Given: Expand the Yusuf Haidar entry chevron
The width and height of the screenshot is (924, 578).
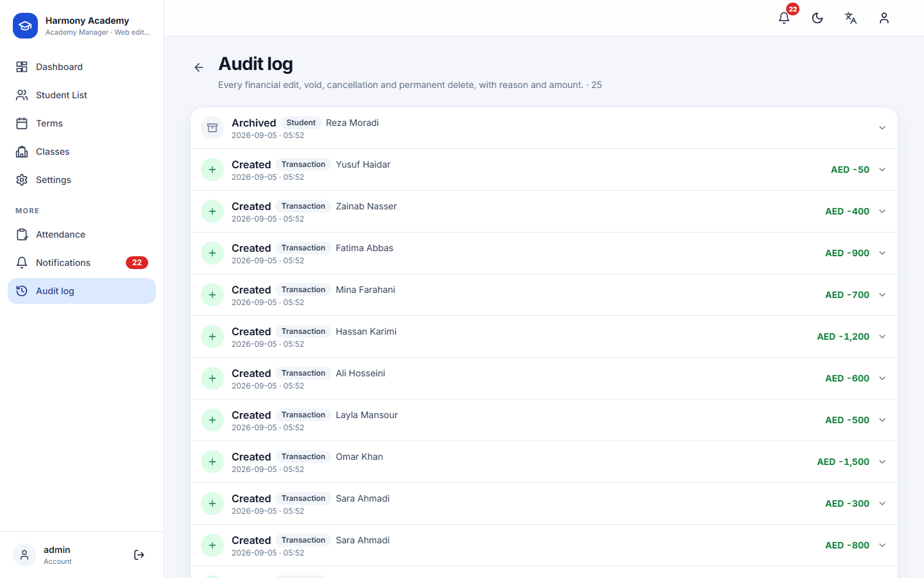Looking at the screenshot, I should pos(882,170).
